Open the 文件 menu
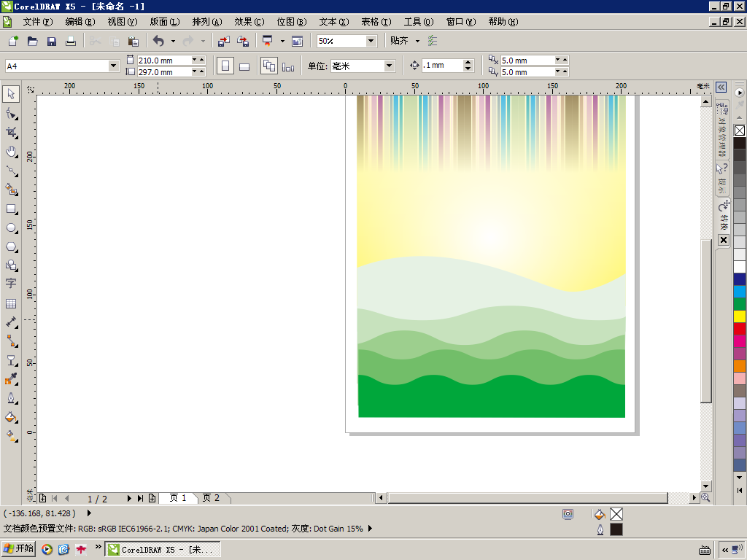 38,22
